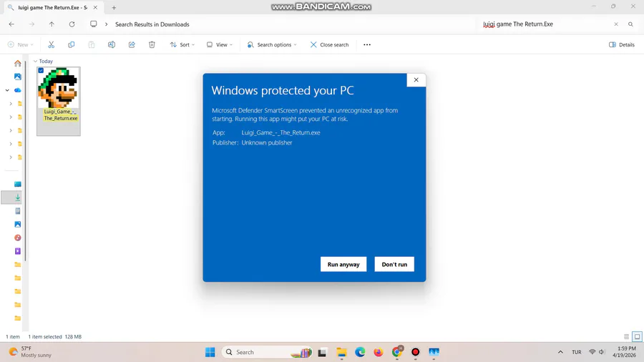Show hidden tray icons chevron

pos(560,352)
